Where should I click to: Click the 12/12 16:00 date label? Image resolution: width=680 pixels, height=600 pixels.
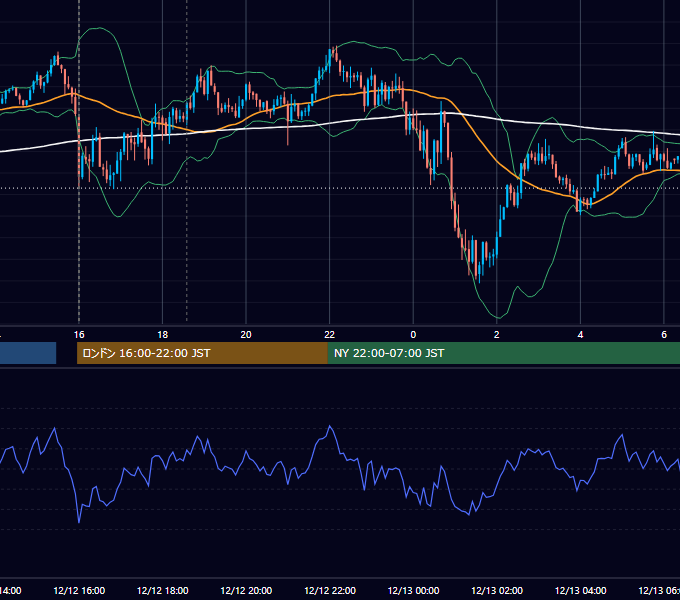pyautogui.click(x=79, y=590)
